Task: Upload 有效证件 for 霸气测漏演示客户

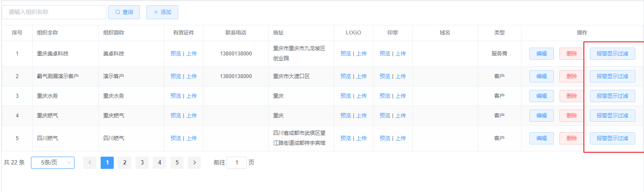Action: (191, 76)
